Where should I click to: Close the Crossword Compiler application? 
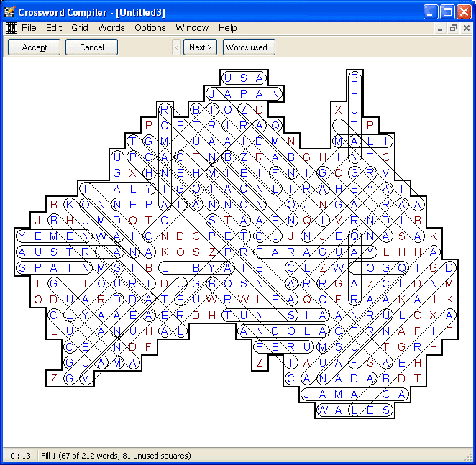(x=464, y=12)
